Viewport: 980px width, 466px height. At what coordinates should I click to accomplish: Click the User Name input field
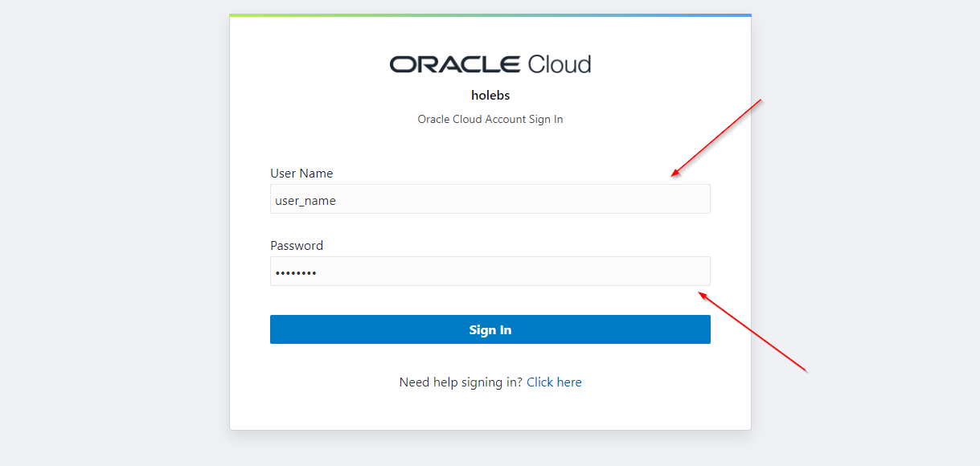[490, 198]
